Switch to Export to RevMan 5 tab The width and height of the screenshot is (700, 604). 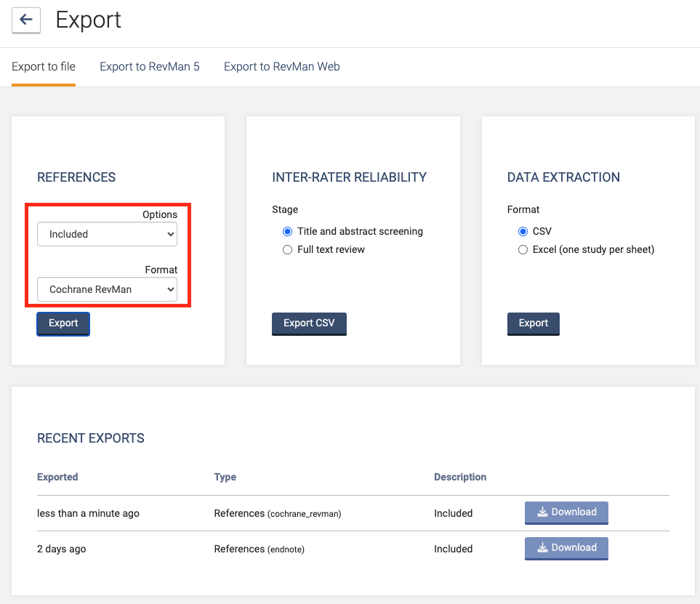150,67
